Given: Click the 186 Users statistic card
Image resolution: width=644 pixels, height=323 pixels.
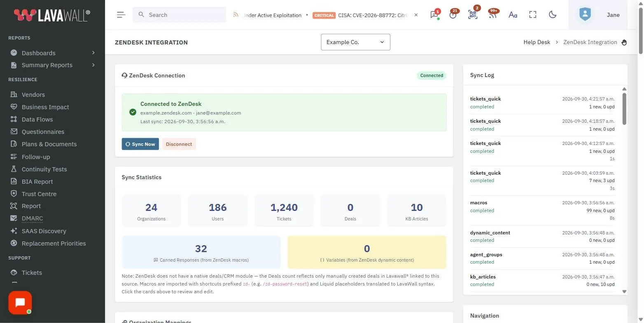Looking at the screenshot, I should (218, 211).
